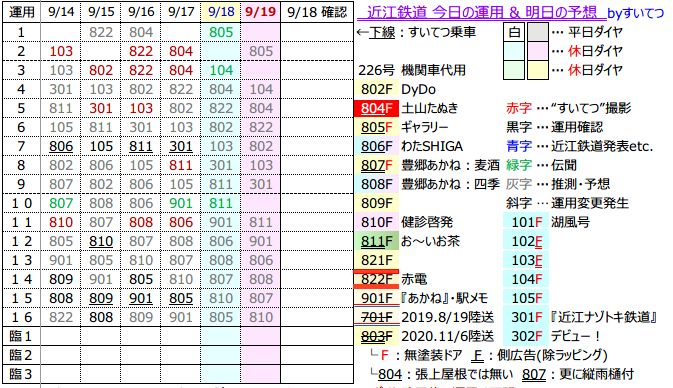Click the pink swatch beside first 休日ダイヤ

tap(538, 51)
